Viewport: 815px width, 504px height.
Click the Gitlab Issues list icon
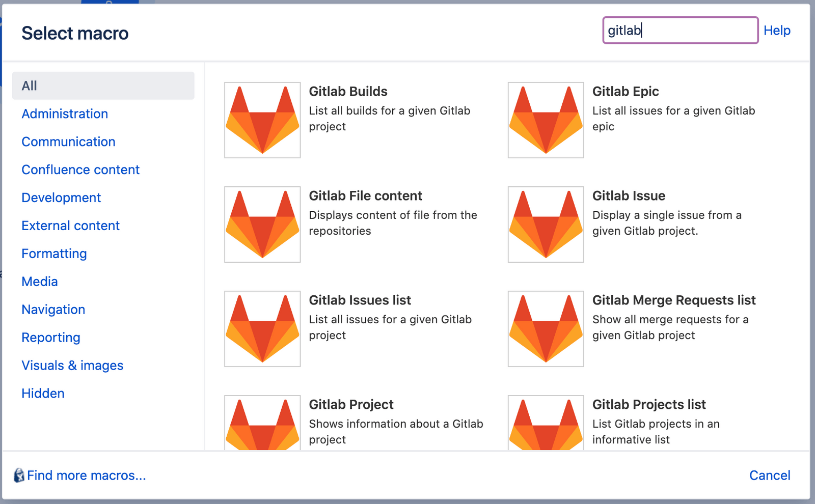pyautogui.click(x=262, y=328)
